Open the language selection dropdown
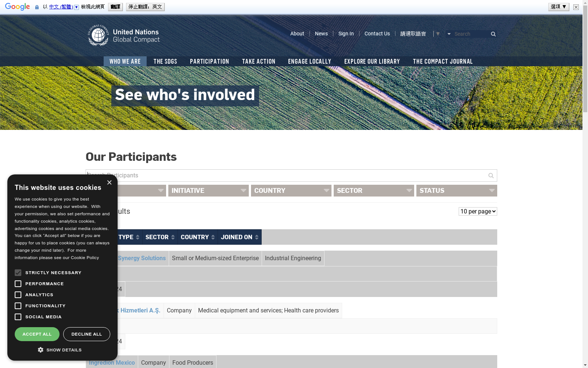588x368 pixels. pos(420,34)
